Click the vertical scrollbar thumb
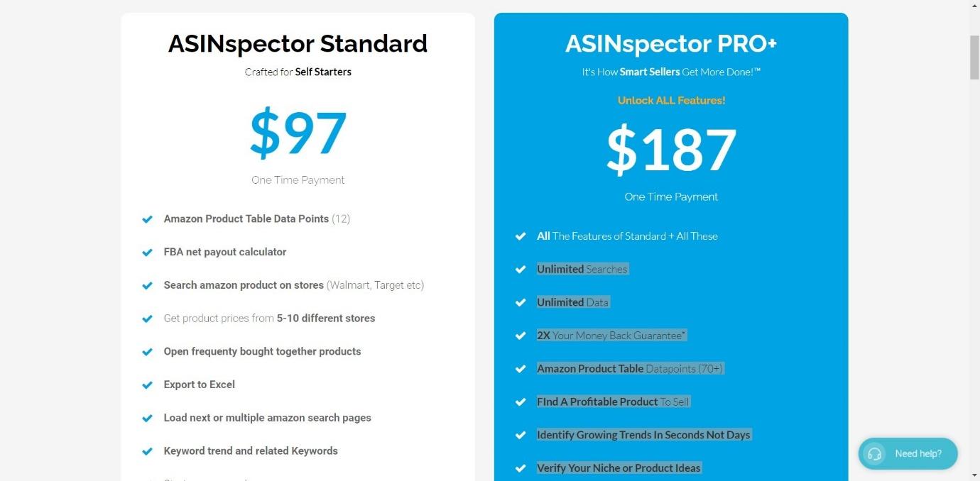 [x=974, y=57]
